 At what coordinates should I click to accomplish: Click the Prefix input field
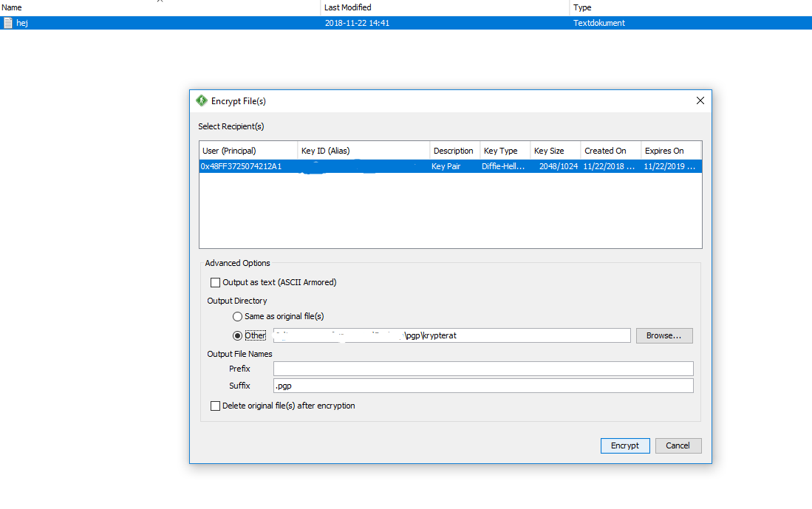(x=482, y=369)
